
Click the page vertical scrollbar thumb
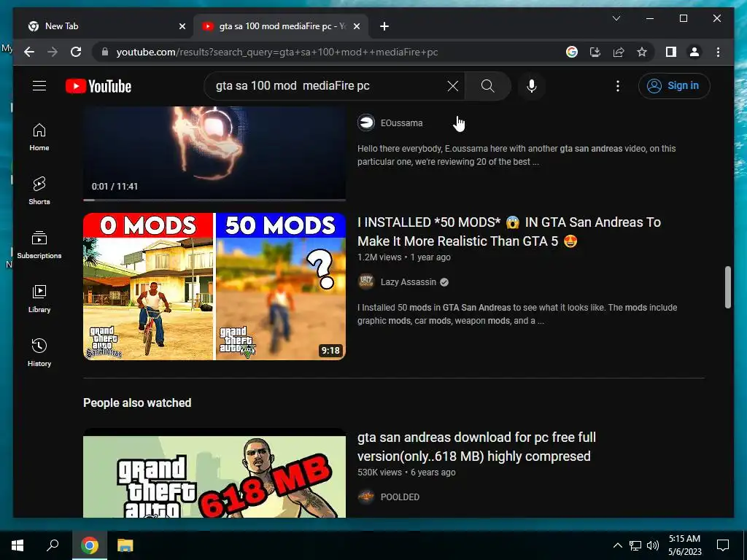point(727,287)
